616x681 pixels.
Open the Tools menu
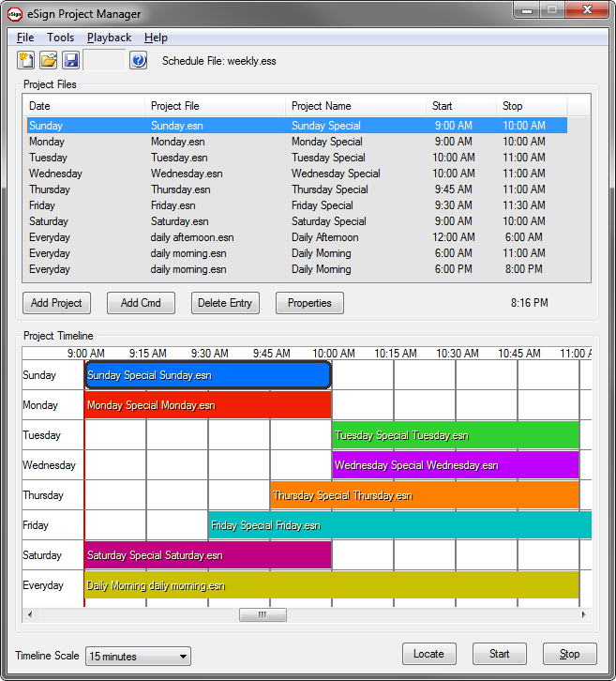click(60, 38)
